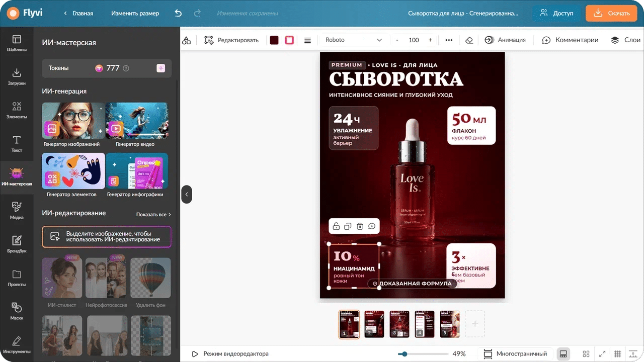Click the add comment icon on selection toolbar
This screenshot has width=644, height=362.
click(x=372, y=226)
